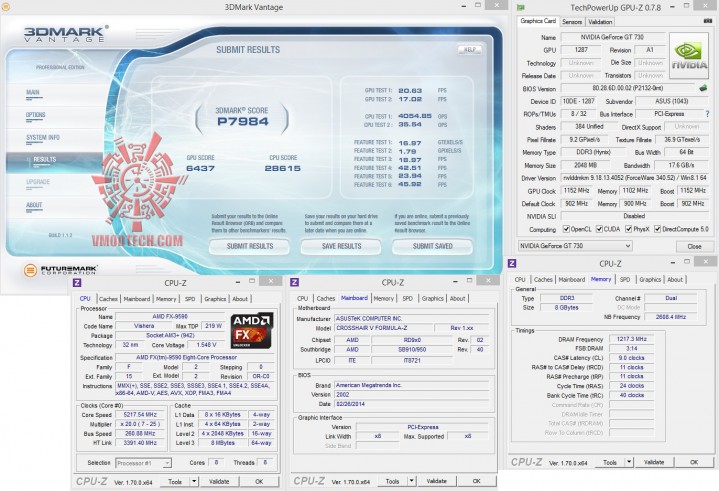This screenshot has height=491, width=719.
Task: Click CPU-Z Mainboard window title icon
Action: (295, 282)
